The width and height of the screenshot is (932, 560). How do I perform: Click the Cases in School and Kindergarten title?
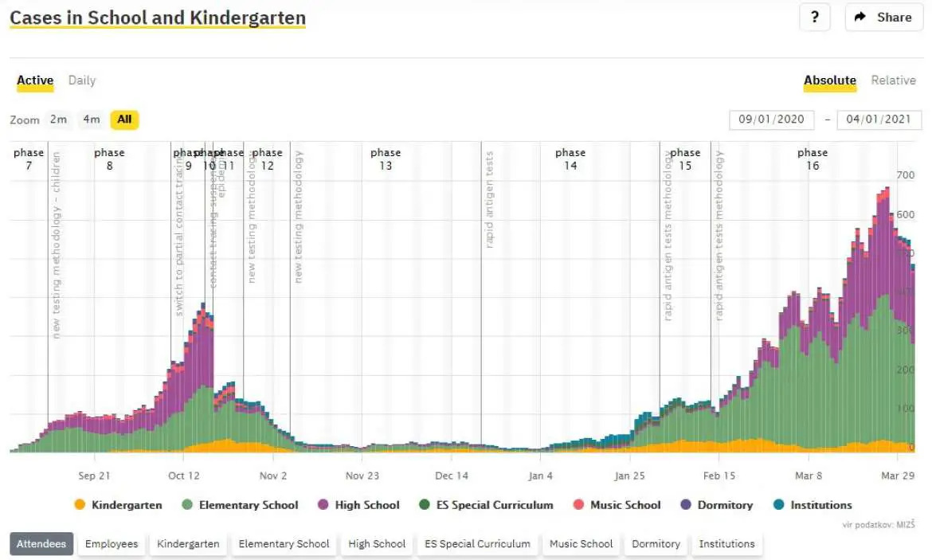tap(158, 18)
